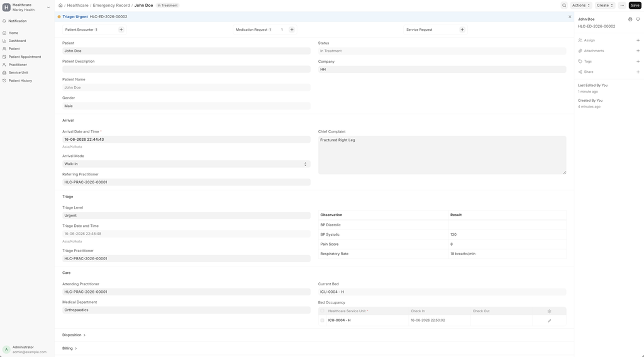Select all Bed Occupancy rows checkbox

tap(322, 311)
